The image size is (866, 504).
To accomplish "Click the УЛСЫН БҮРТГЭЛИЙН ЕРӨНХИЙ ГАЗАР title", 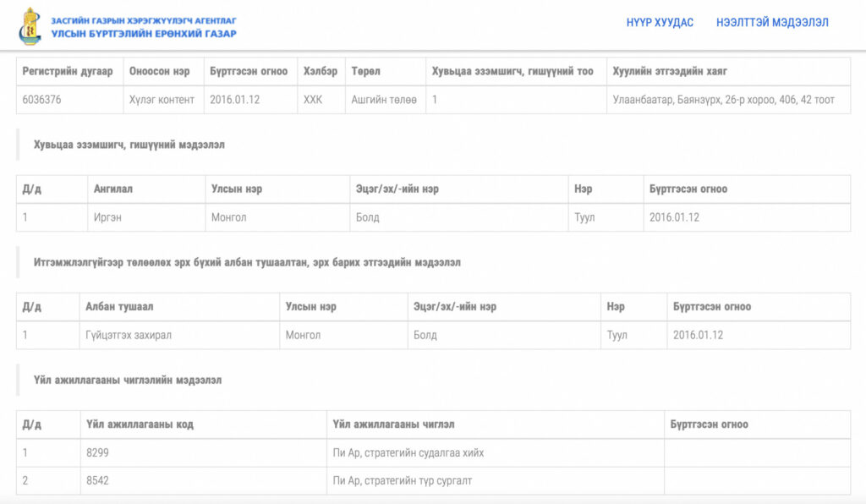I will tap(144, 34).
